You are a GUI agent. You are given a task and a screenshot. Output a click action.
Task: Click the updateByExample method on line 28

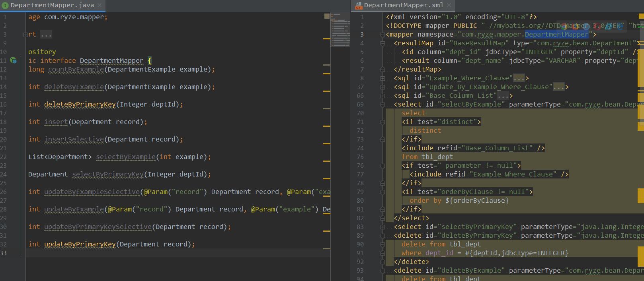point(74,209)
